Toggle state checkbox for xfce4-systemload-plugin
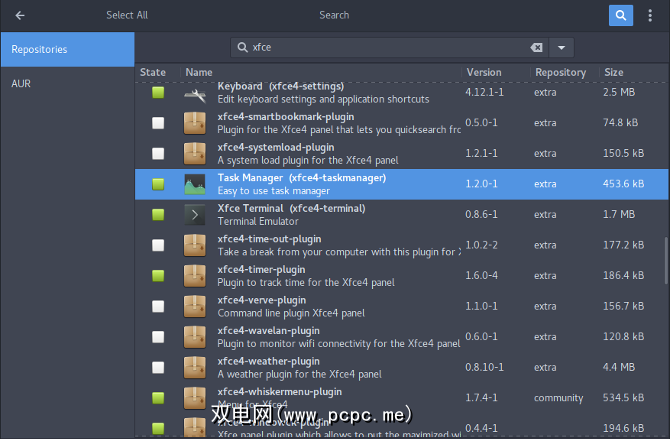This screenshot has width=670, height=439. pos(158,153)
